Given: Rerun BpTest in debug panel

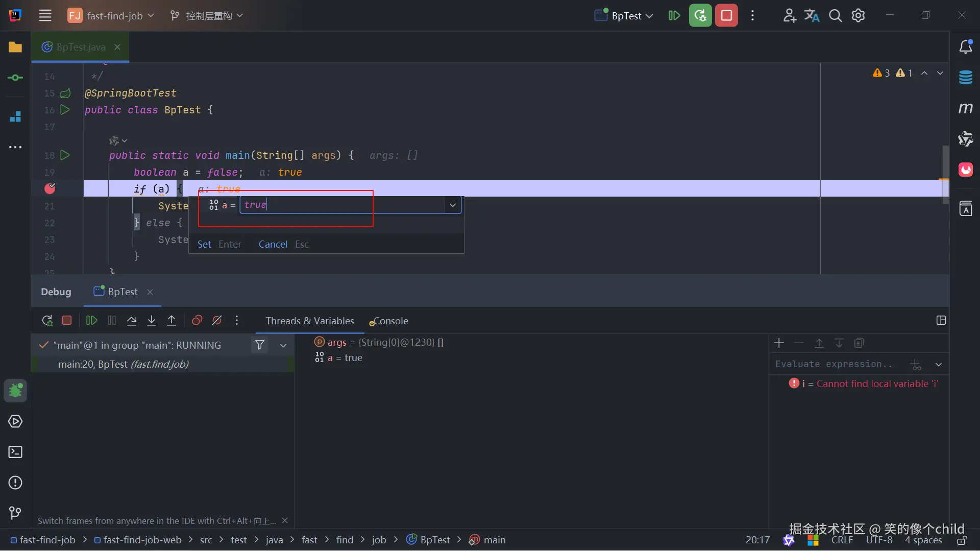Looking at the screenshot, I should (x=47, y=320).
